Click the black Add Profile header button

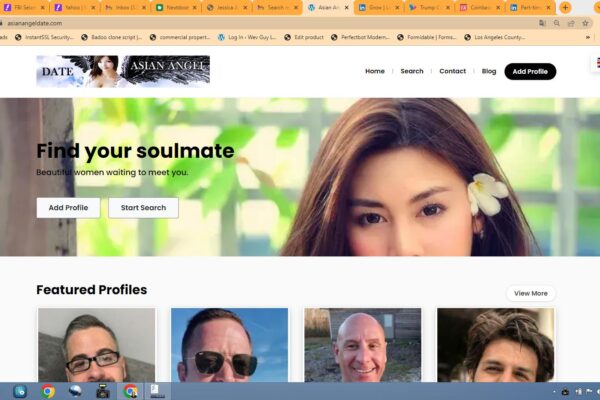pos(530,71)
